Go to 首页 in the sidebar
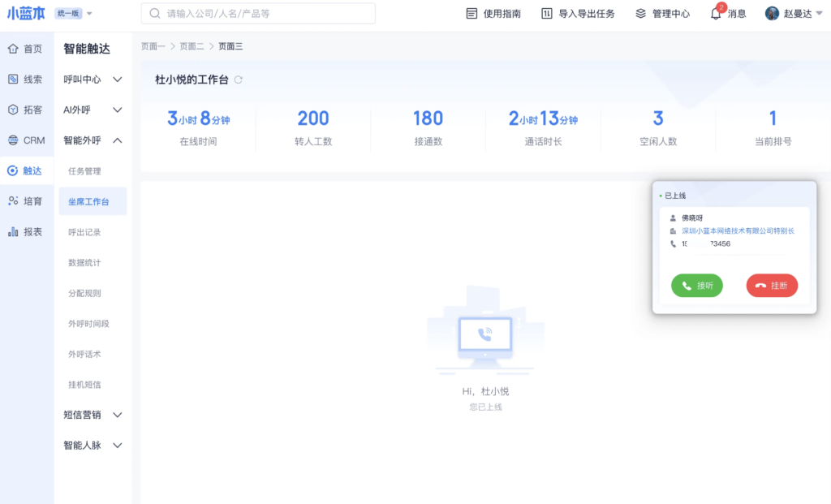This screenshot has width=831, height=504. pos(25,49)
